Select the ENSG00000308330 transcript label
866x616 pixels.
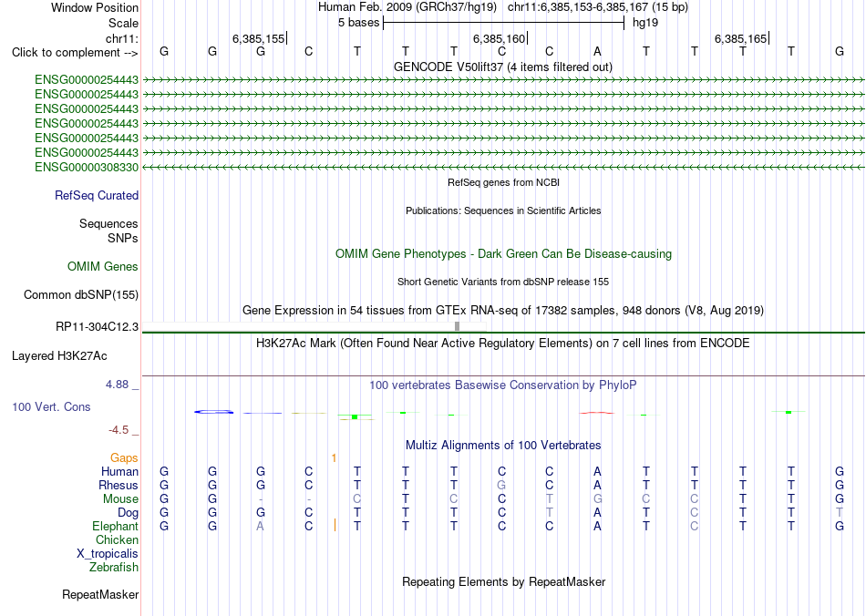point(87,168)
